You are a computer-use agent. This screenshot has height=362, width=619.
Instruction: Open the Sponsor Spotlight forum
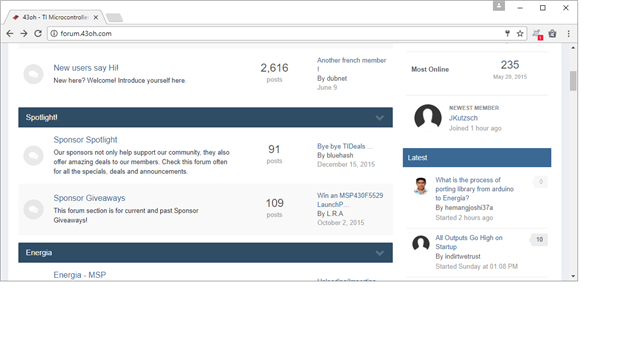85,140
